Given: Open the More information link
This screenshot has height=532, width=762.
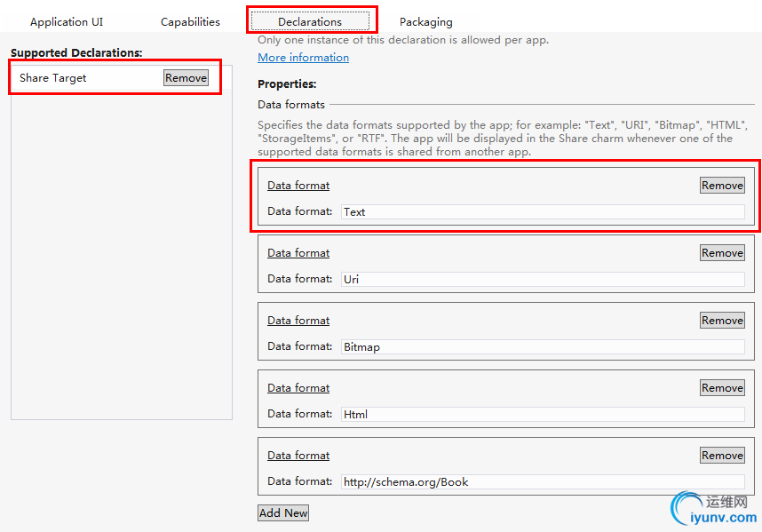Looking at the screenshot, I should [303, 58].
